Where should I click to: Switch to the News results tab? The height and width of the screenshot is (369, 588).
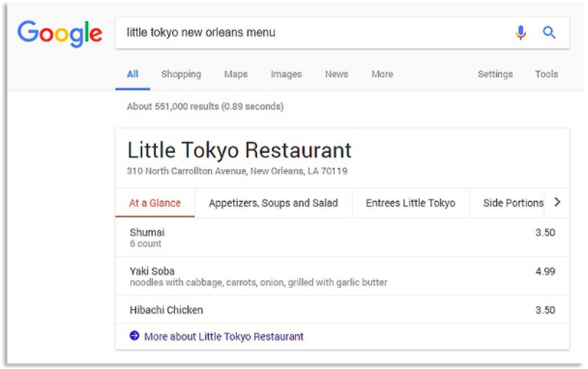pos(337,74)
